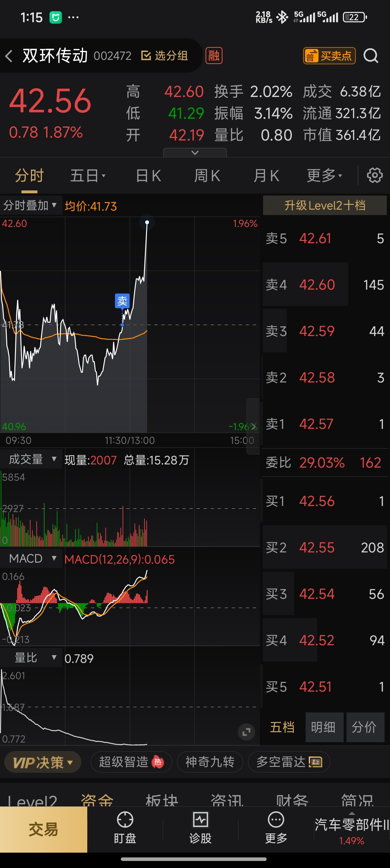This screenshot has width=390, height=868.
Task: Open 成交量 indicator dropdown
Action: click(x=31, y=459)
